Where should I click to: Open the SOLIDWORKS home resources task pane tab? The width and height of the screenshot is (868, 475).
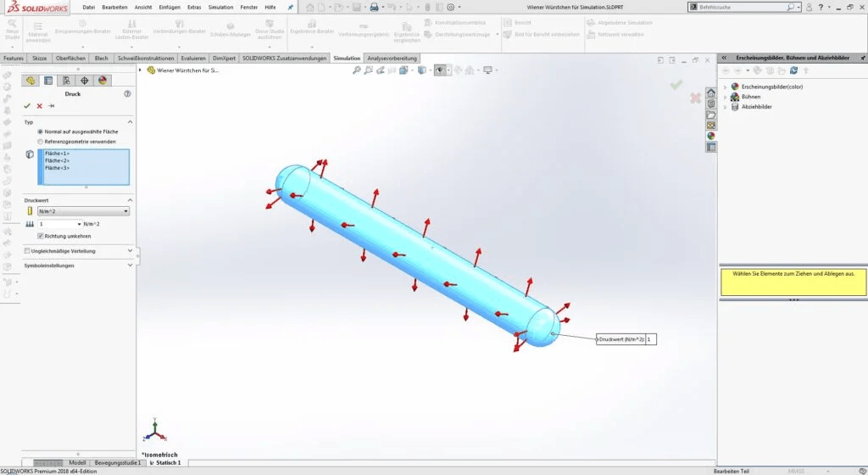click(x=710, y=92)
